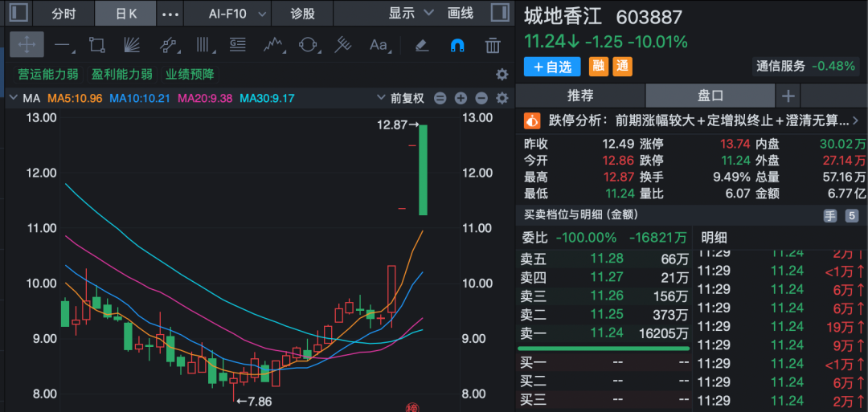Click the 卖一 order row at 11.24
Screen dimensions: 868x412
pyautogui.click(x=604, y=333)
